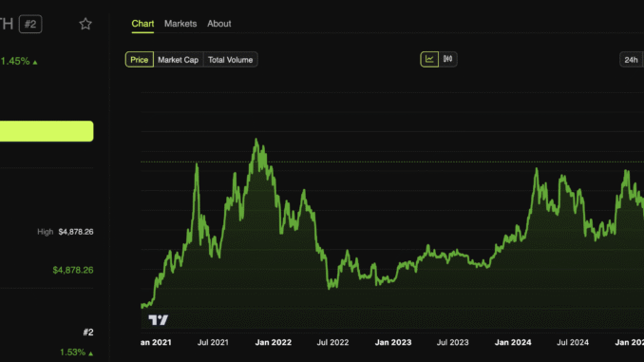Select the Price chart toggle
Screen dimensions: 644x362
(x=140, y=60)
